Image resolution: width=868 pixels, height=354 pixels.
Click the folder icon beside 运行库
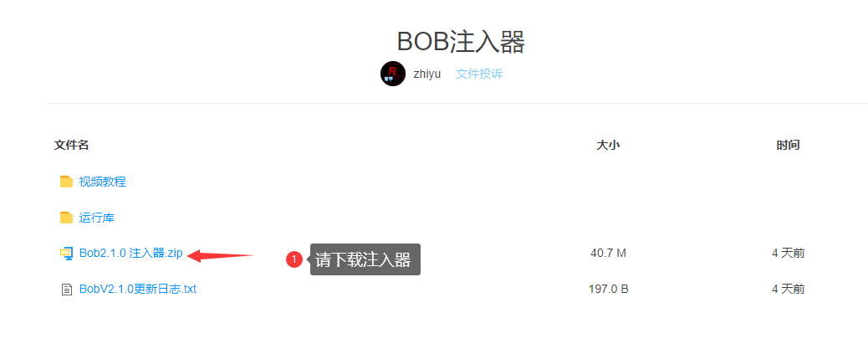66,218
